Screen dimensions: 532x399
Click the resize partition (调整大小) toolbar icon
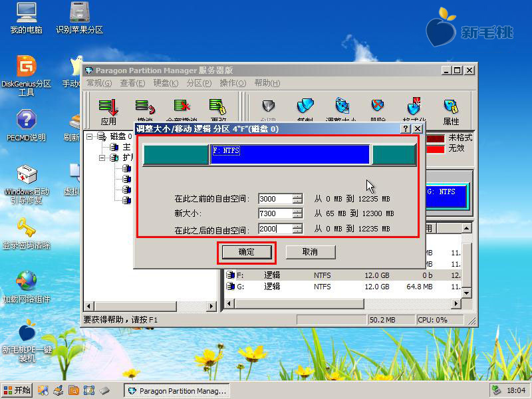pyautogui.click(x=342, y=106)
